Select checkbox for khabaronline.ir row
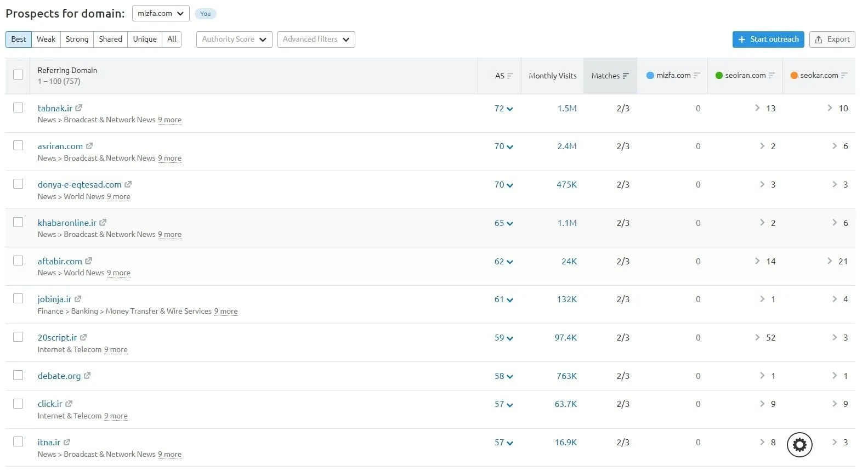Viewport: 868px width, 470px height. tap(18, 222)
